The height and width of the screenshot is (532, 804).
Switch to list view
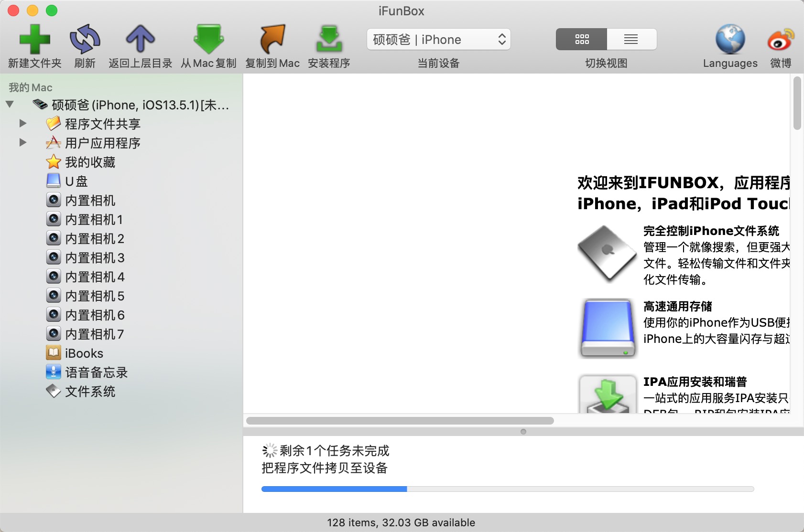coord(631,39)
